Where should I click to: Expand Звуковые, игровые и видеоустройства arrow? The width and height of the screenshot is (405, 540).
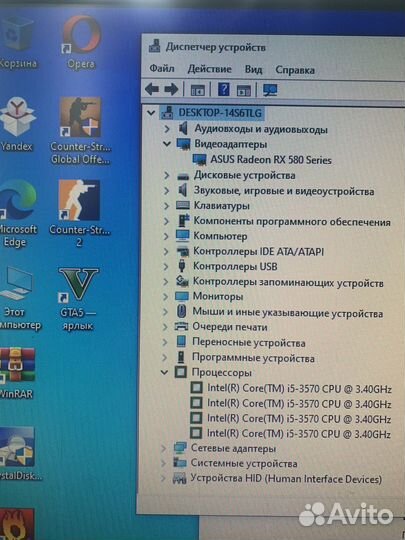tap(167, 190)
